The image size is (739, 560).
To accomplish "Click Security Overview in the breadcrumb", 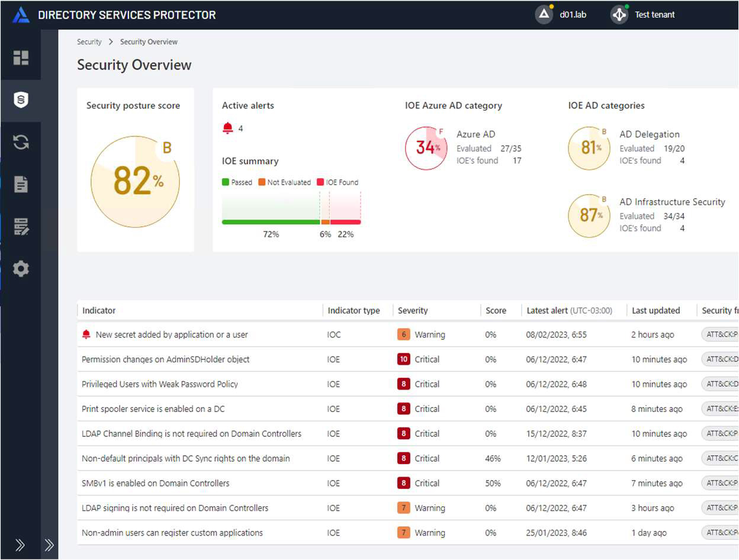I will [x=149, y=42].
